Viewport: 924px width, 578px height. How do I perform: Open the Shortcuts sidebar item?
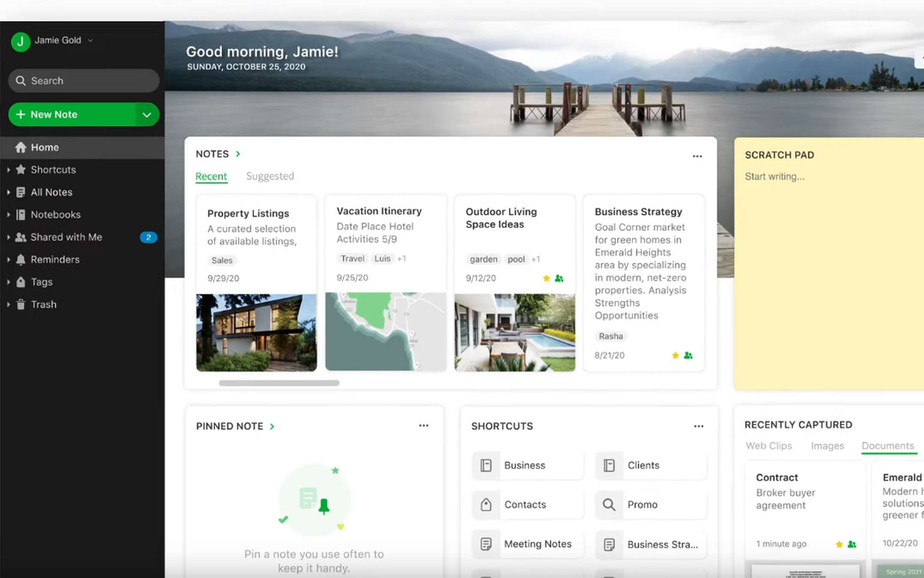point(53,170)
